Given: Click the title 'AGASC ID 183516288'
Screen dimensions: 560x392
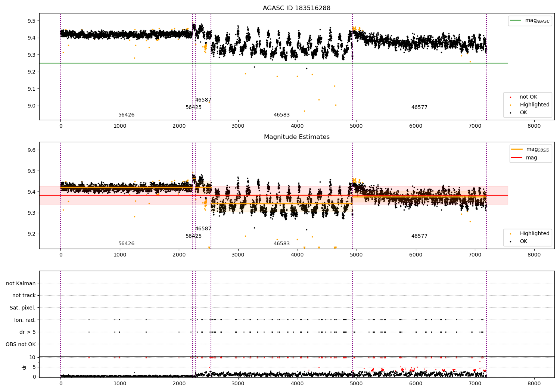Looking at the screenshot, I should pyautogui.click(x=296, y=8).
